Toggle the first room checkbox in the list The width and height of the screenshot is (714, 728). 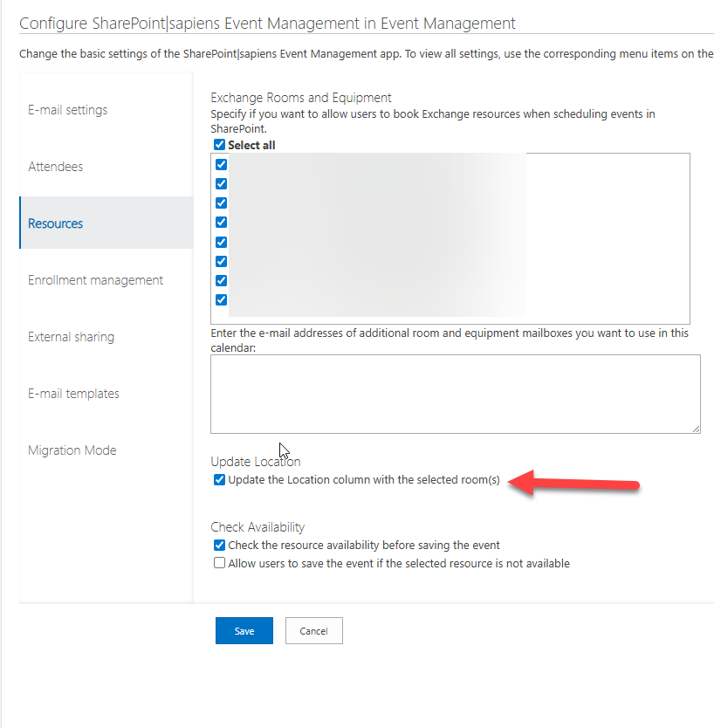pyautogui.click(x=221, y=164)
